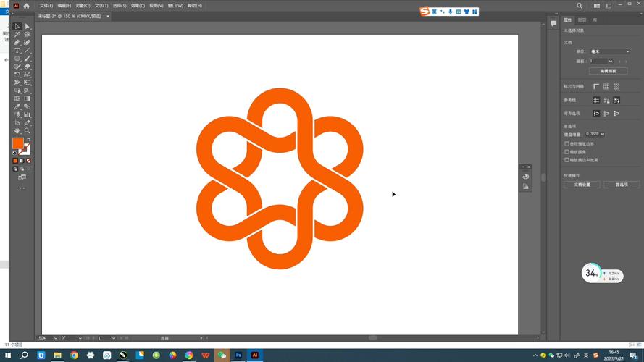Select the Rotate tool
Viewport: 644px width, 362px height.
[x=17, y=75]
